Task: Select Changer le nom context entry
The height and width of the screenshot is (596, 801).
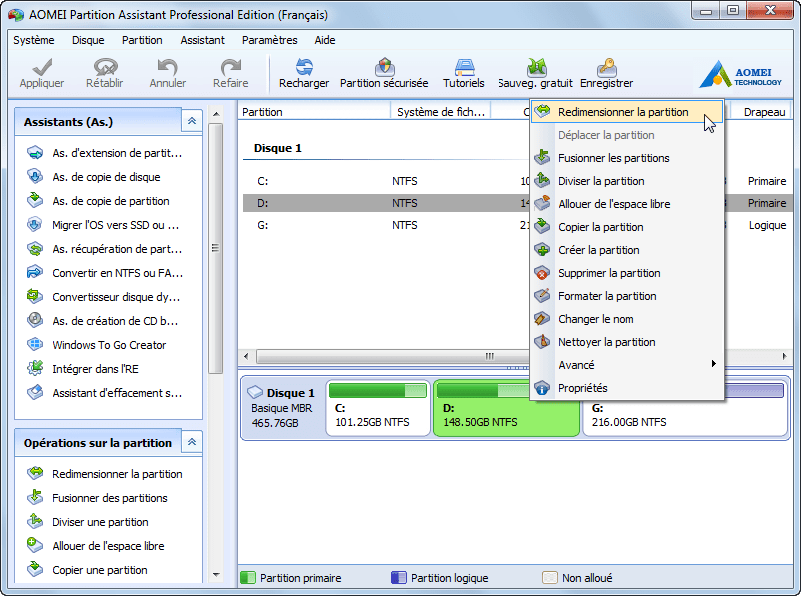Action: tap(627, 319)
